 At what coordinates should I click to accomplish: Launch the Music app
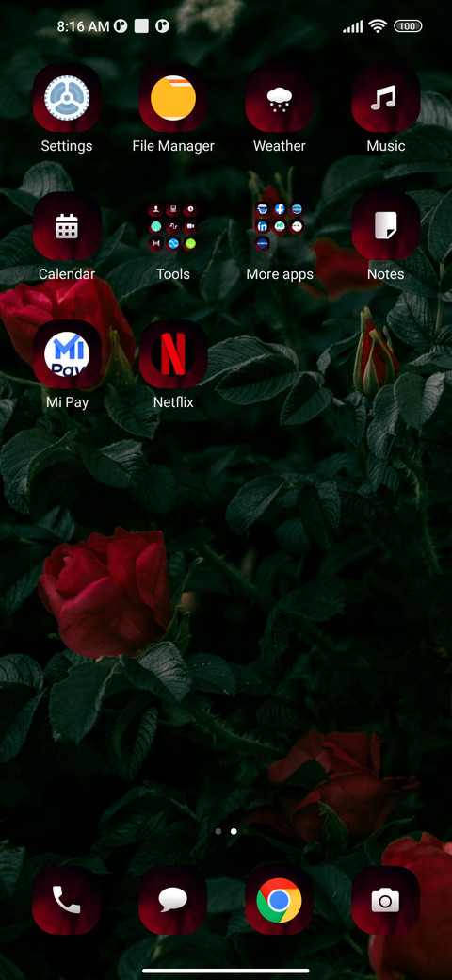tap(385, 98)
